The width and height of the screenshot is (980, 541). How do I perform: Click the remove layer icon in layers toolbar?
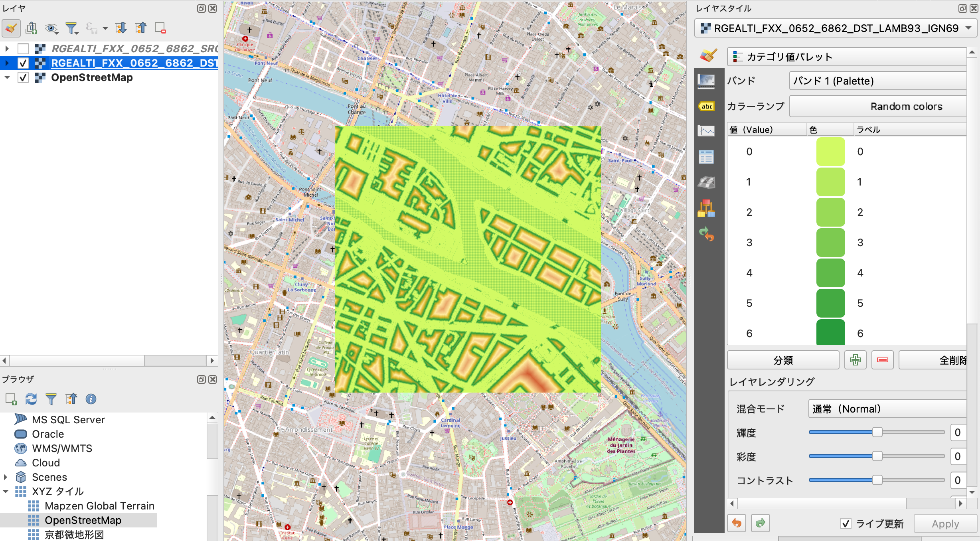click(x=160, y=28)
